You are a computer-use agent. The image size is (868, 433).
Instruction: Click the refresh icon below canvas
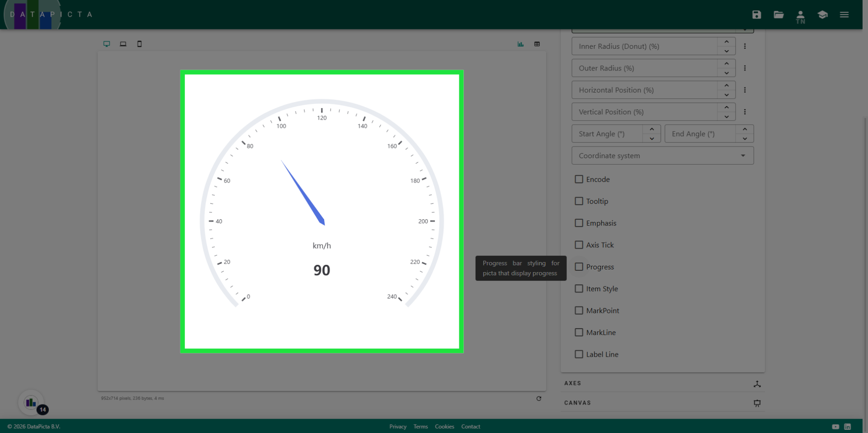pos(538,399)
